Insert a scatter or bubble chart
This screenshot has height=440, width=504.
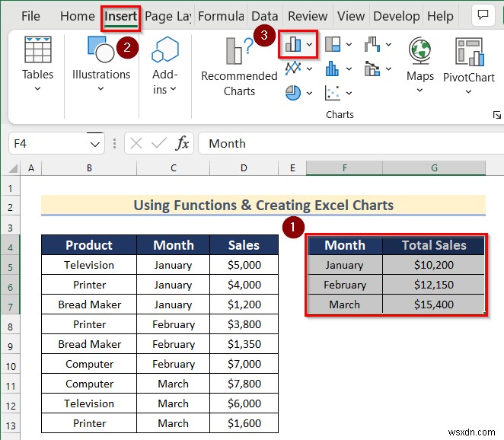(x=333, y=93)
